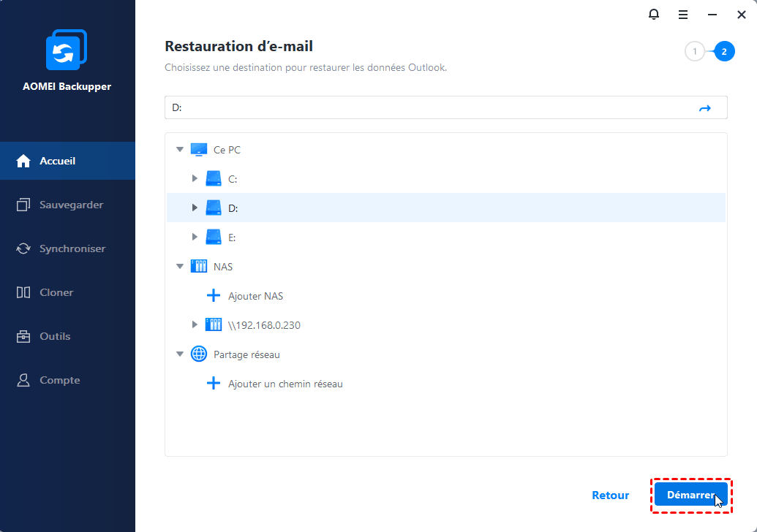Select the Partage réseau label
Image resolution: width=757 pixels, height=532 pixels.
coord(246,354)
